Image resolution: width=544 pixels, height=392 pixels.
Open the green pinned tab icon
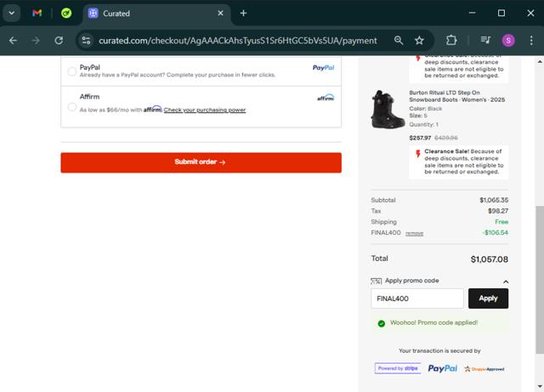pyautogui.click(x=66, y=14)
